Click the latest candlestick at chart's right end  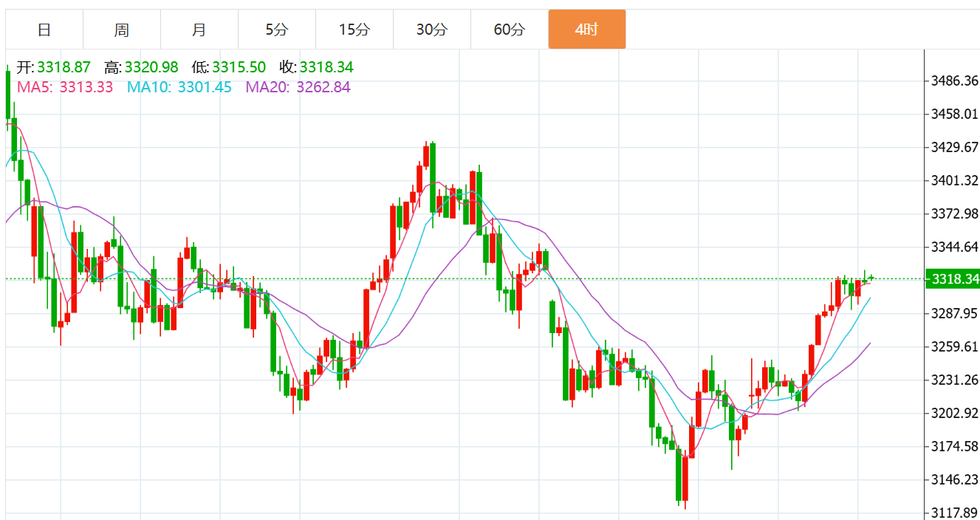pos(871,278)
